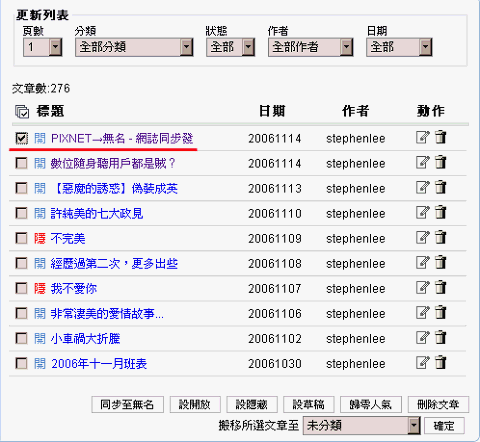The height and width of the screenshot is (442, 480).
Task: Edit the 數位隨身聽用戶都是賊 article
Action: coord(423,162)
